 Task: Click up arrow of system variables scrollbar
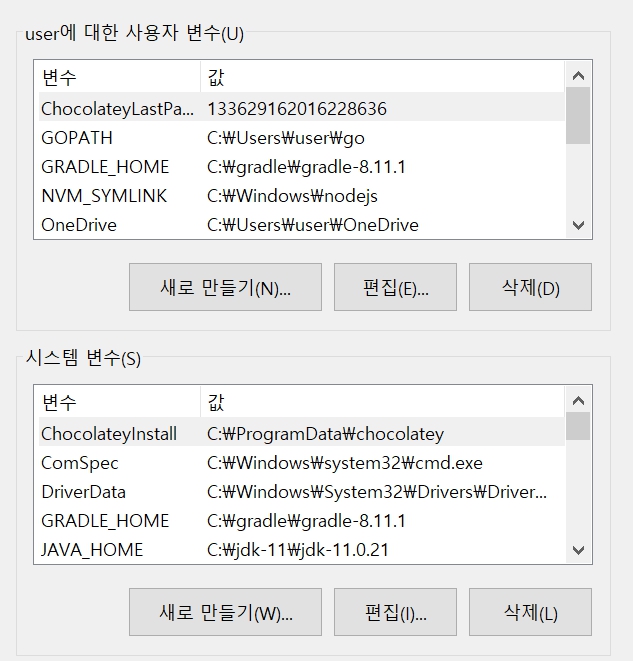pyautogui.click(x=578, y=400)
